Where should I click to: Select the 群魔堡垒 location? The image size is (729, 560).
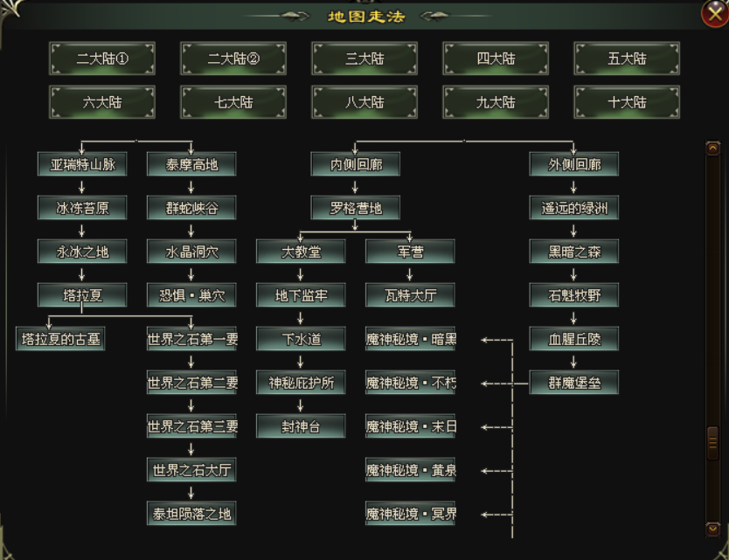coord(573,383)
